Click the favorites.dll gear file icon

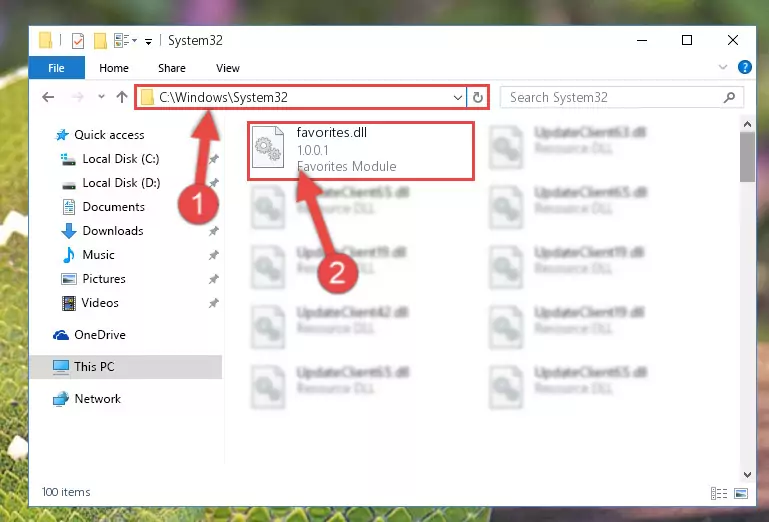(268, 147)
